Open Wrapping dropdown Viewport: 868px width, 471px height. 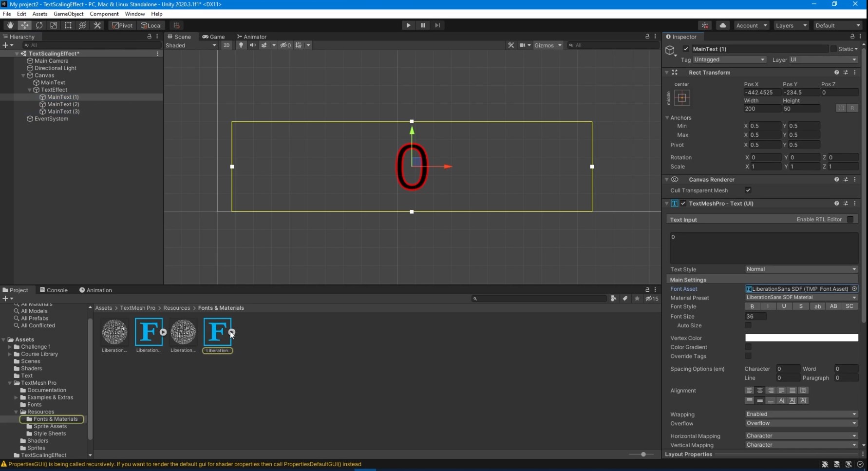pyautogui.click(x=801, y=414)
